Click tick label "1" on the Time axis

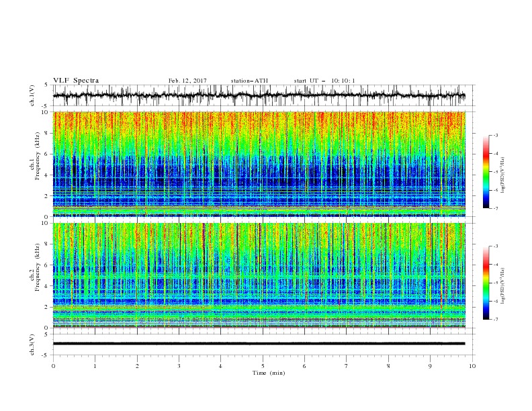point(95,366)
